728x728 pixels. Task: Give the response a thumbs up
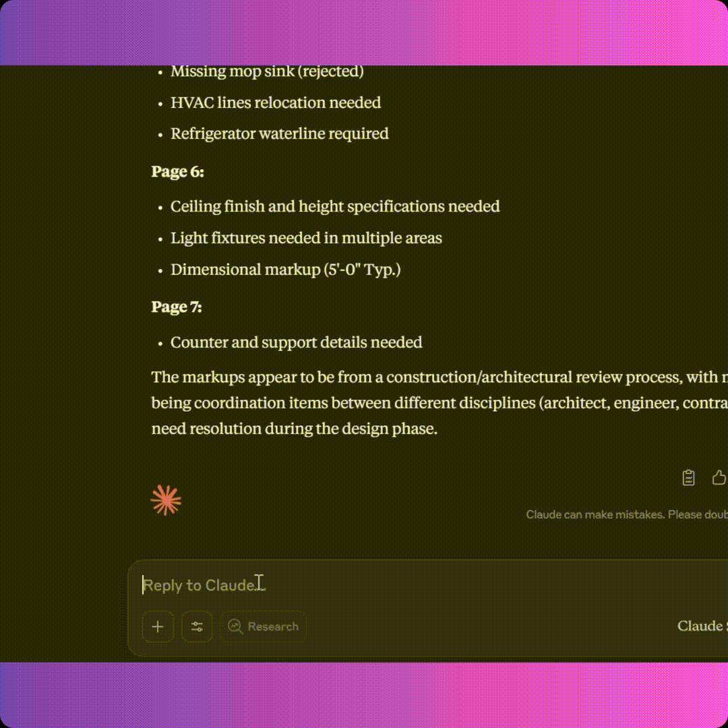[x=719, y=477]
